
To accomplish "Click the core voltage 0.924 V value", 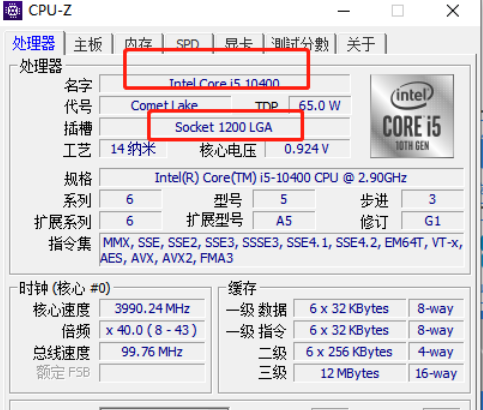I will coord(307,149).
